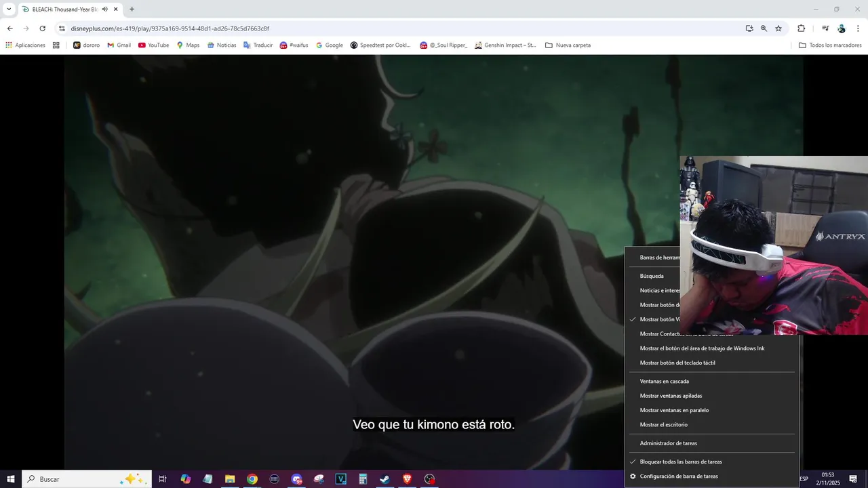The height and width of the screenshot is (488, 868).
Task: Open the clock showing 01:53 2/11/2025
Action: coord(827,479)
